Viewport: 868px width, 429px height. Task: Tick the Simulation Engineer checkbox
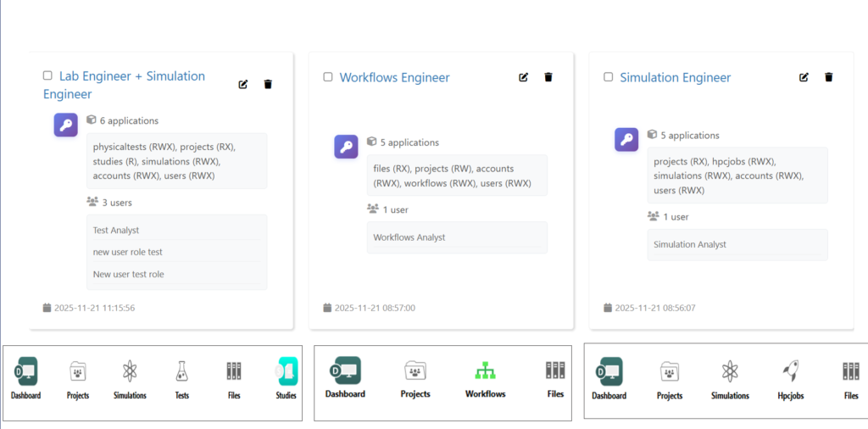pos(608,77)
